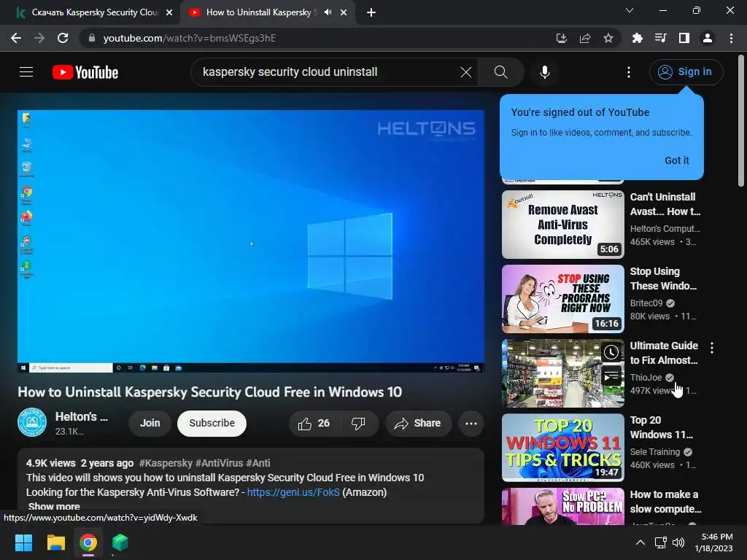747x560 pixels.
Task: Click the #AntiVirus hashtag
Action: click(x=219, y=463)
